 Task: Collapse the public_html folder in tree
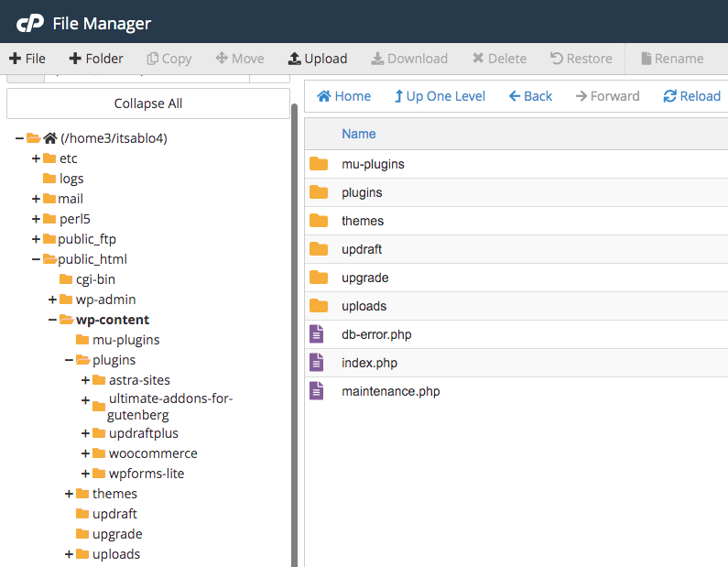pyautogui.click(x=36, y=259)
